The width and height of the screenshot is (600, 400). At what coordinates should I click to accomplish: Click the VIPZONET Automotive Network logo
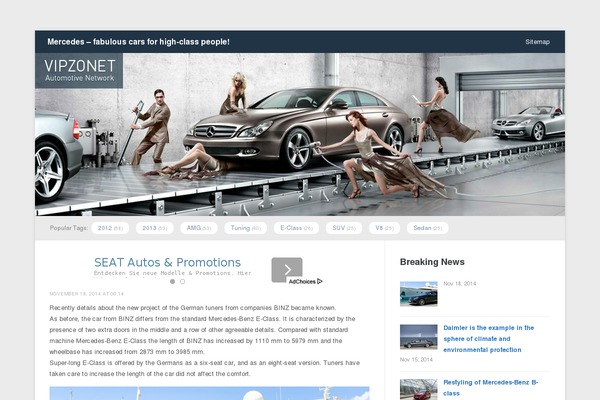click(x=79, y=70)
